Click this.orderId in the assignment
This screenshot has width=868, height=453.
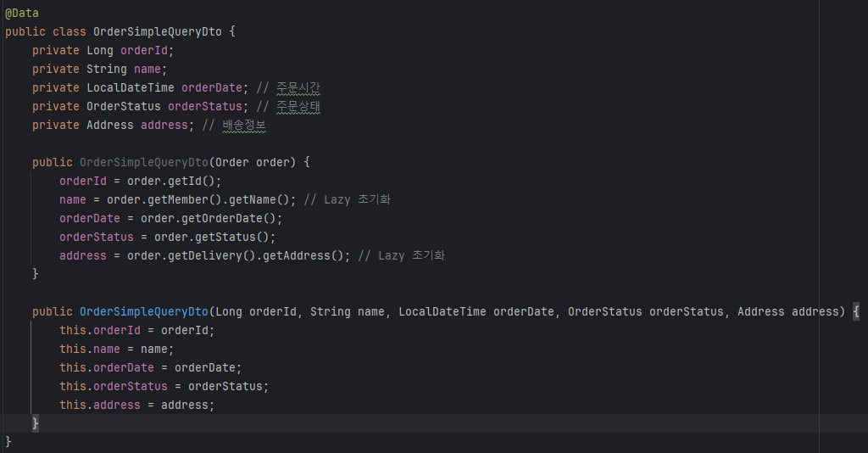tap(100, 331)
